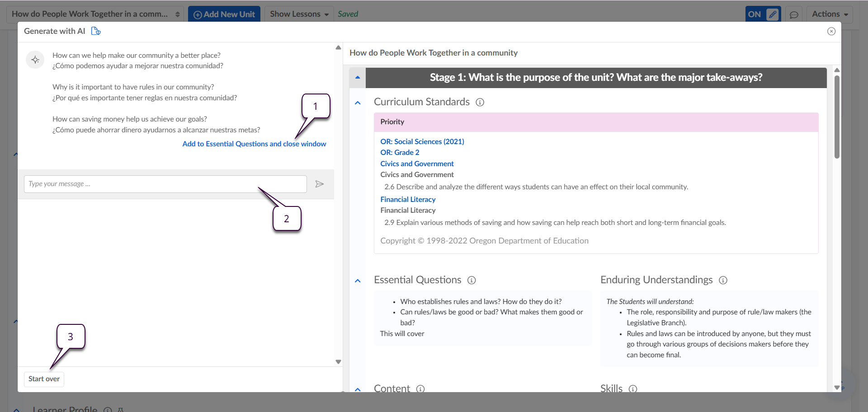Screen dimensions: 868x412
Task: Click the AI sparkle icon beside questions
Action: pyautogui.click(x=35, y=60)
